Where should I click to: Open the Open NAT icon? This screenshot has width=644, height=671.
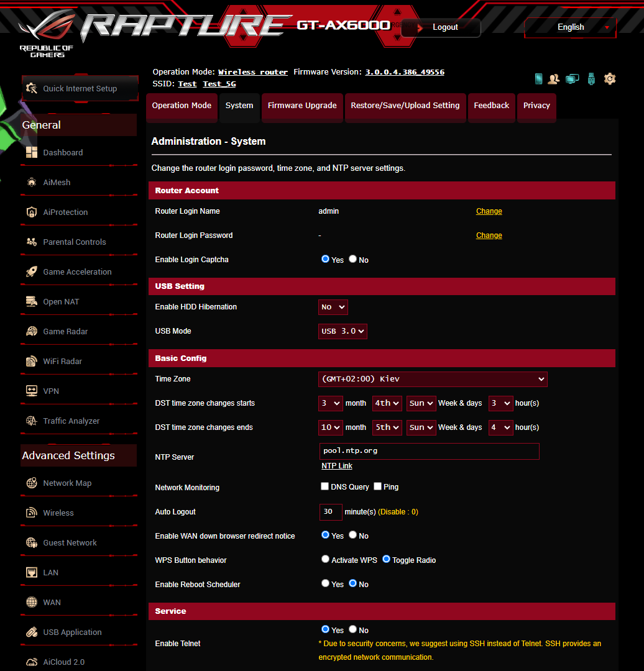click(x=32, y=302)
